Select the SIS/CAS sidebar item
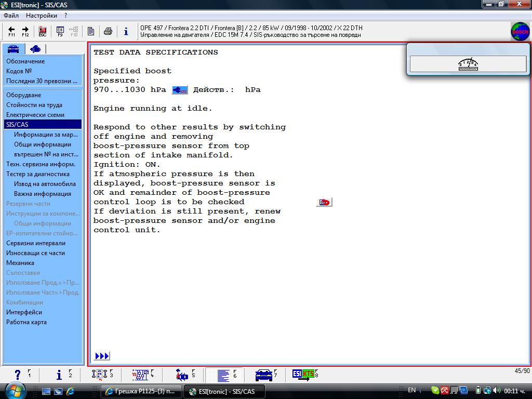Image resolution: width=532 pixels, height=399 pixels. pyautogui.click(x=43, y=125)
